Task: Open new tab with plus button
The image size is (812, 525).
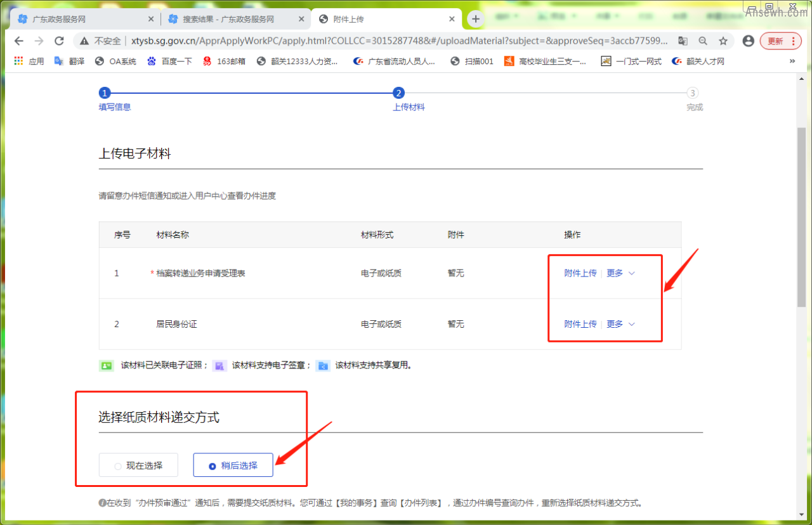Action: [476, 19]
